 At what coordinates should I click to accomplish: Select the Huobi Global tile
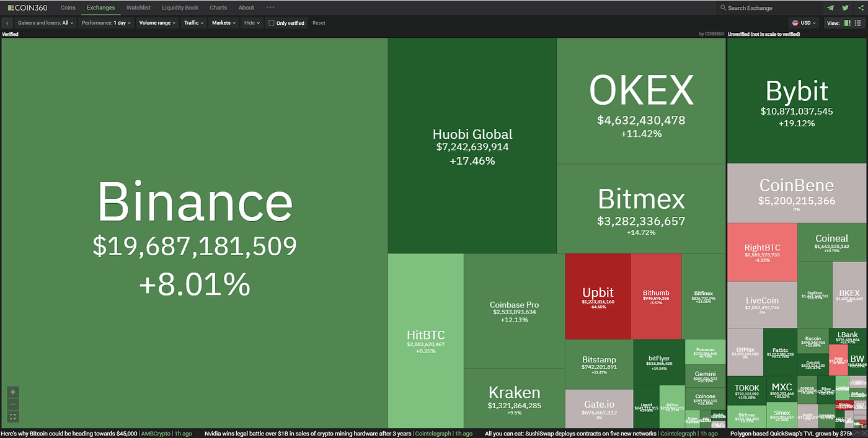472,146
